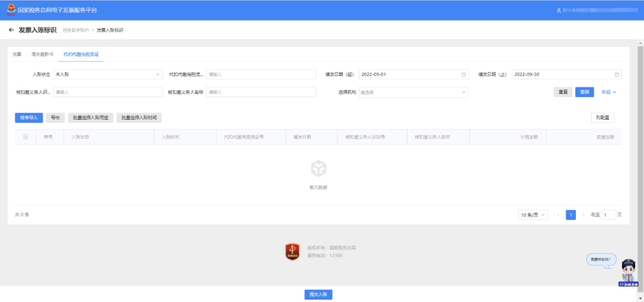Open the 10 条/页 page size dropdown
The image size is (644, 302).
[x=533, y=214]
